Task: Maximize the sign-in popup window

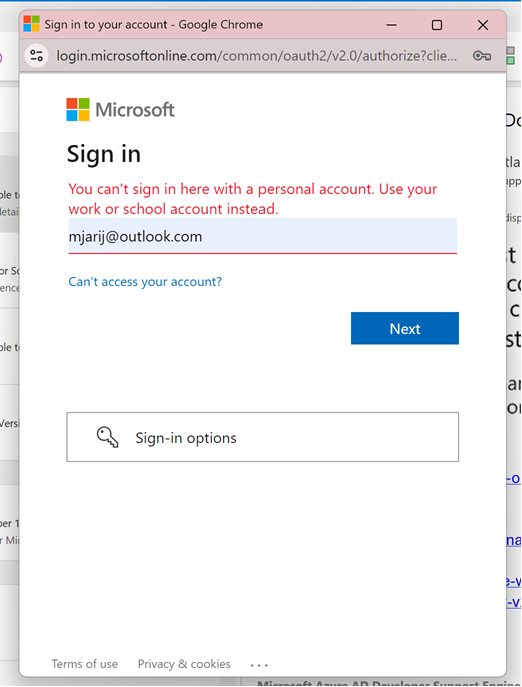Action: coord(437,25)
